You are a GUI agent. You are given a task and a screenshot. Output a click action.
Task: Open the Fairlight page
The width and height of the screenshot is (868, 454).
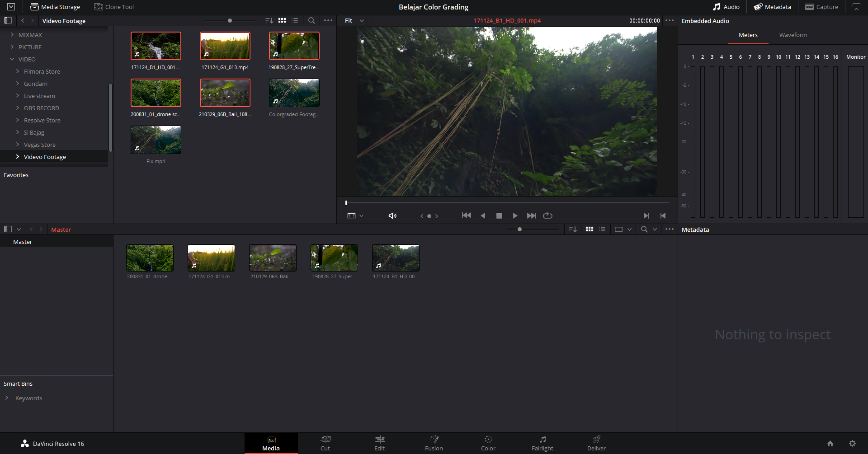[542, 443]
